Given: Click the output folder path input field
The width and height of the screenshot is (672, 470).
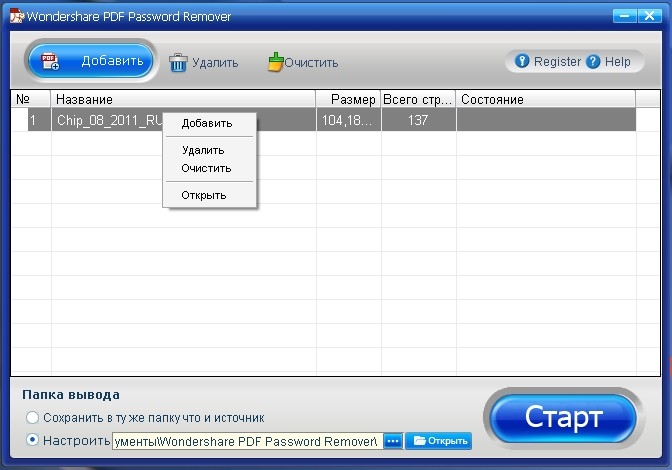Looking at the screenshot, I should [247, 441].
